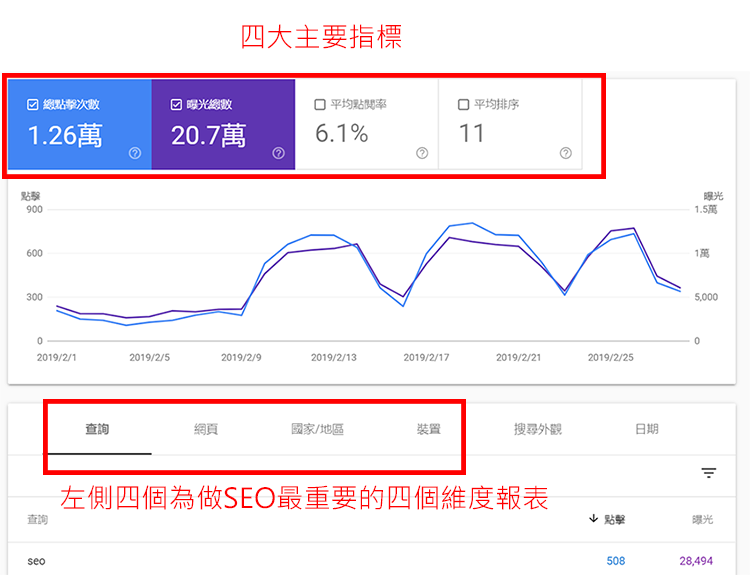Switch to the 裝置 tab
Viewport: 750px width, 575px height.
point(429,429)
